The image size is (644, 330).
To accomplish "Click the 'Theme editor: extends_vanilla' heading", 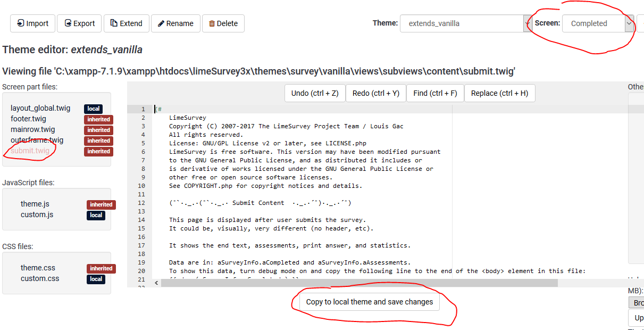I will [x=72, y=49].
